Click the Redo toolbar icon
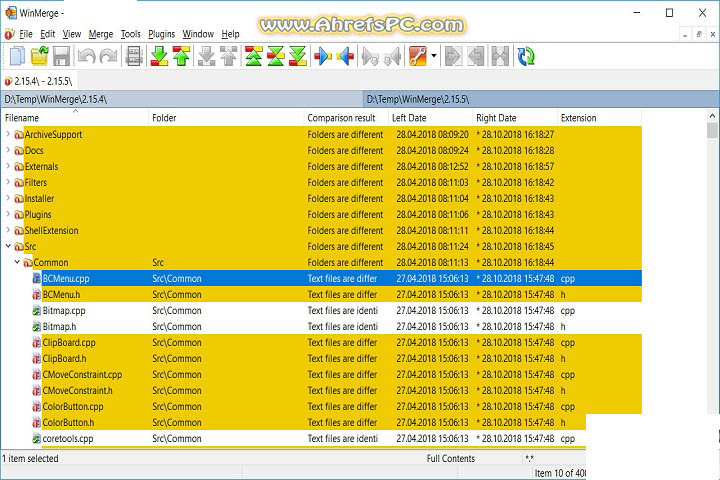 (108, 56)
